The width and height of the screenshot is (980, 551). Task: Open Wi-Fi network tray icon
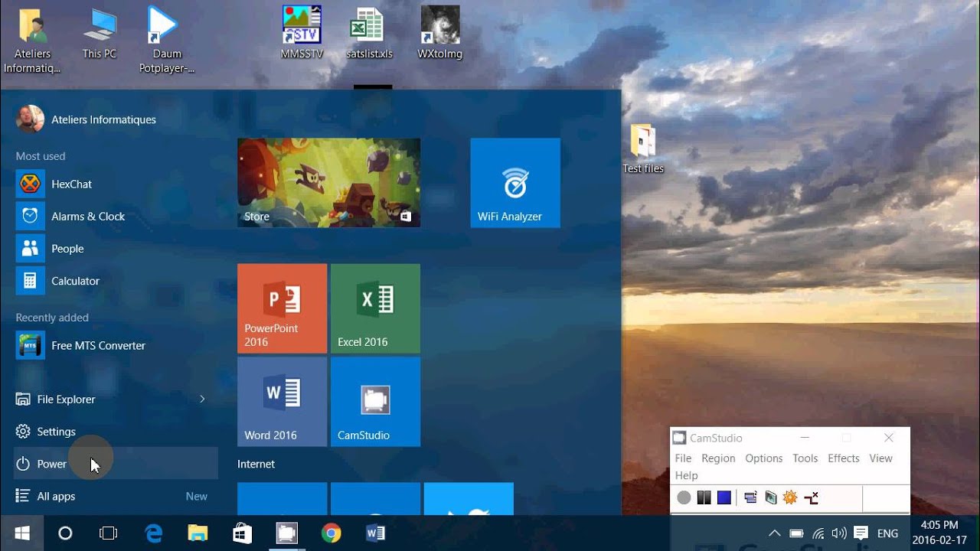pyautogui.click(x=818, y=533)
